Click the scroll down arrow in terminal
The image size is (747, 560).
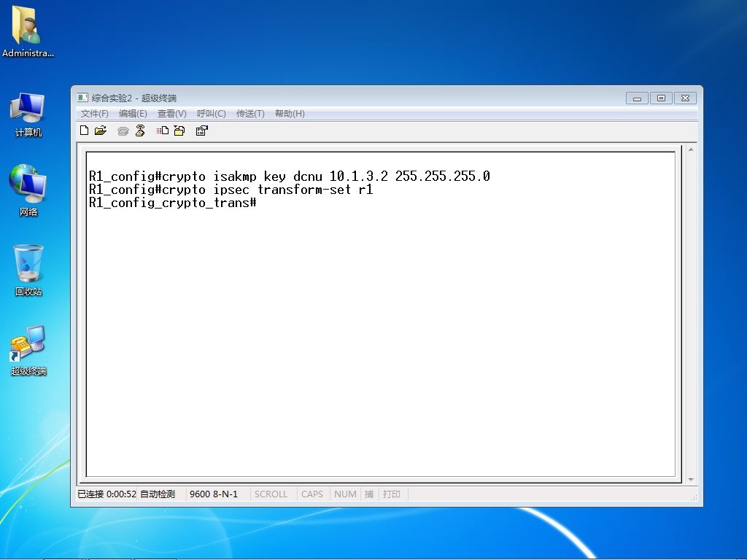(x=691, y=480)
